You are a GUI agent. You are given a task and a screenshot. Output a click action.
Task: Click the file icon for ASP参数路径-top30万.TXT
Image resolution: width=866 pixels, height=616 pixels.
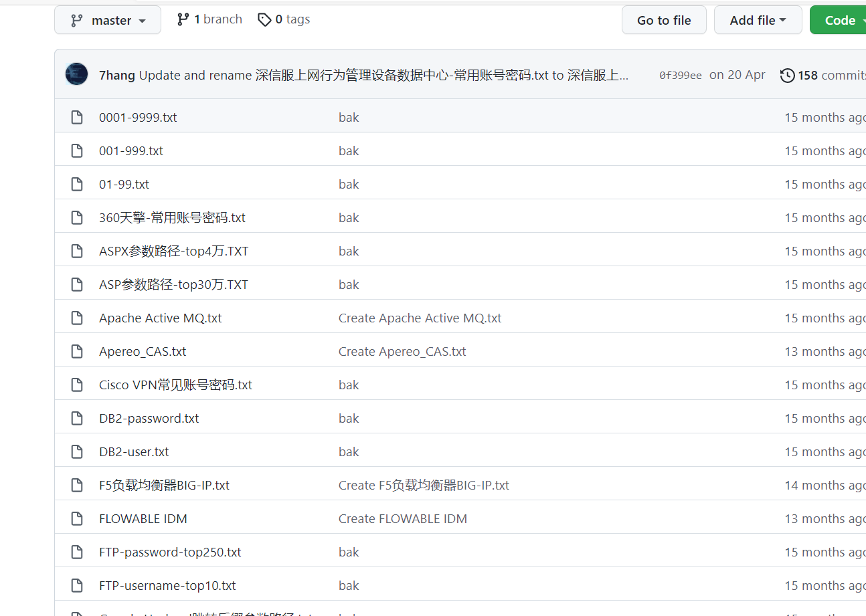coord(77,285)
